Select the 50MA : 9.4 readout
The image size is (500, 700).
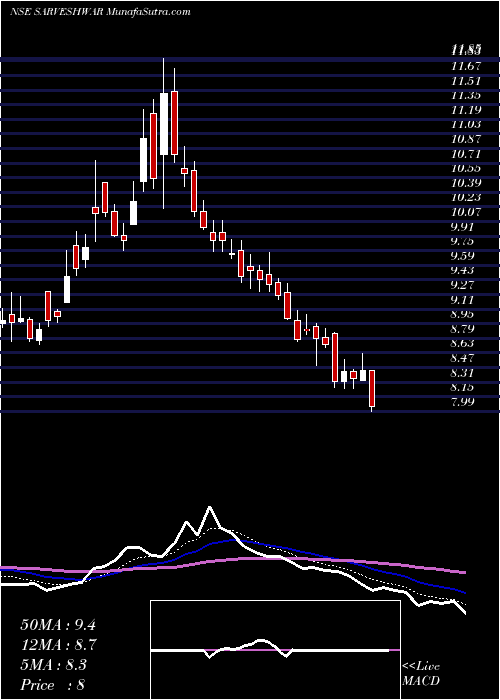tap(58, 625)
